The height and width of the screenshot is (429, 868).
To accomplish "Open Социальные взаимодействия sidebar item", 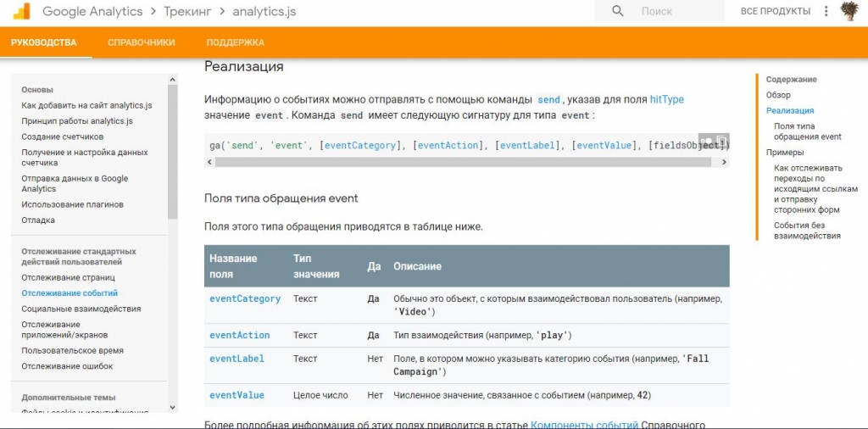I will (81, 309).
